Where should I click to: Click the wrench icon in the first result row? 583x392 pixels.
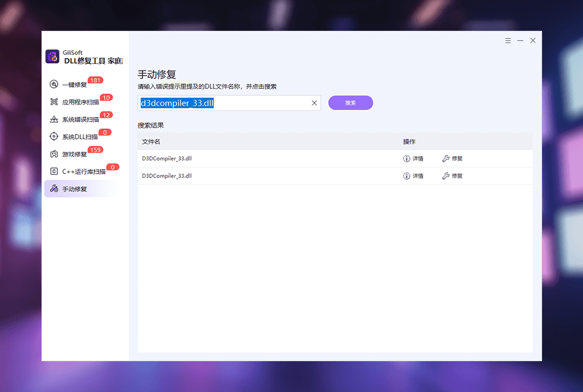(x=446, y=158)
